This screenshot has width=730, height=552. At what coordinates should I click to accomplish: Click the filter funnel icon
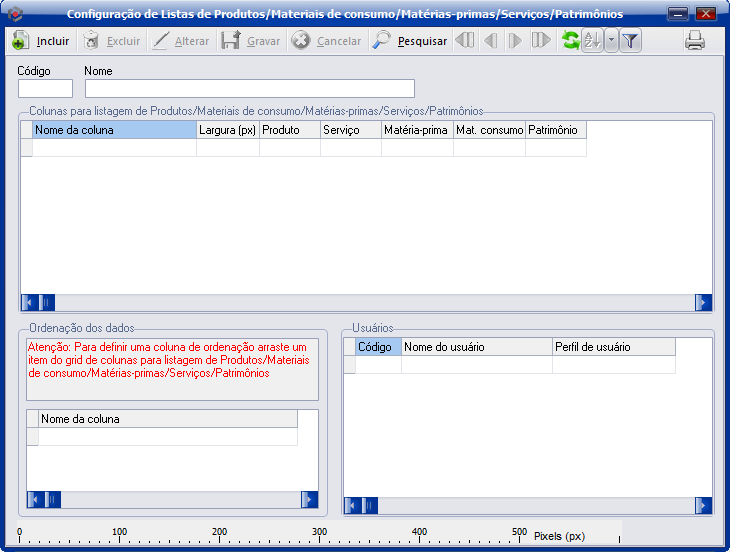pyautogui.click(x=630, y=40)
